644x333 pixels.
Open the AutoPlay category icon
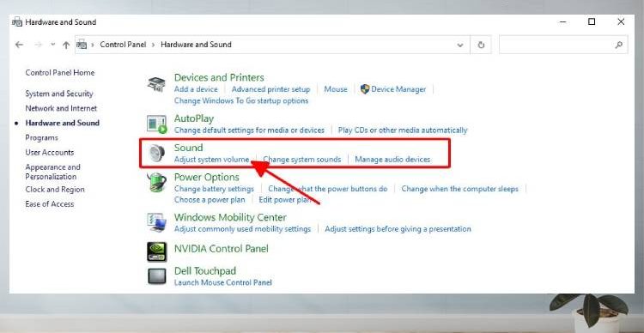[x=156, y=124]
